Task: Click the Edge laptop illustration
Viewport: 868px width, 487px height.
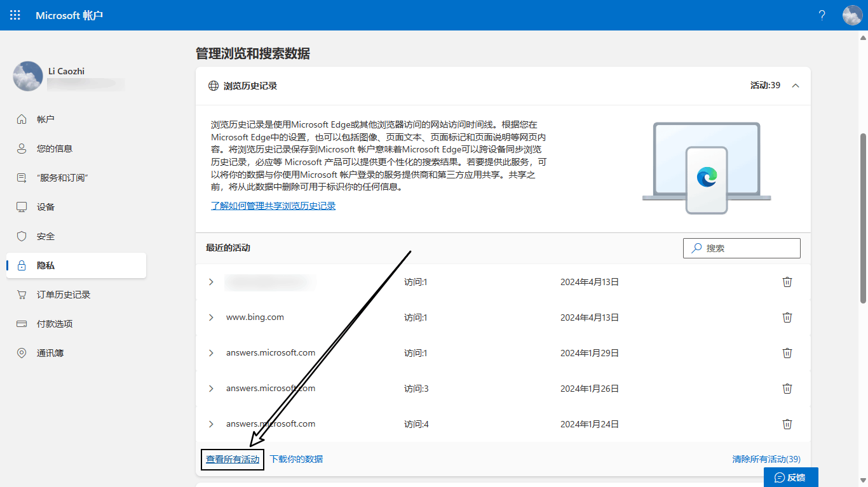Action: pyautogui.click(x=707, y=168)
